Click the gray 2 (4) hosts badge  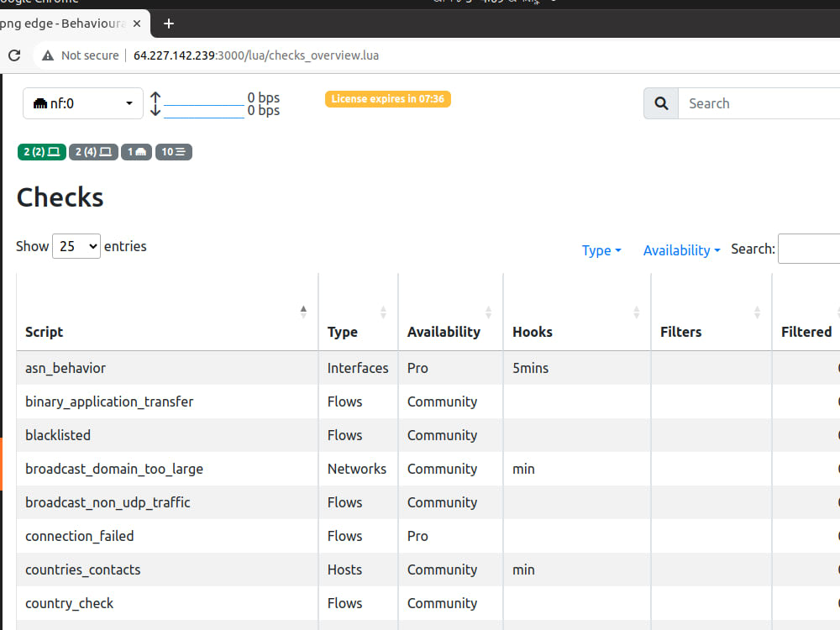tap(93, 152)
